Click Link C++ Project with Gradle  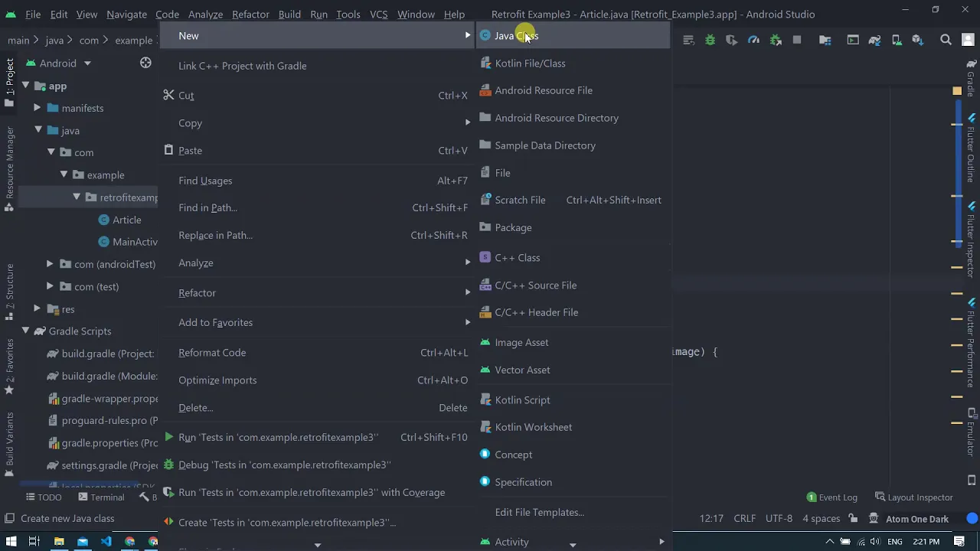point(317,66)
